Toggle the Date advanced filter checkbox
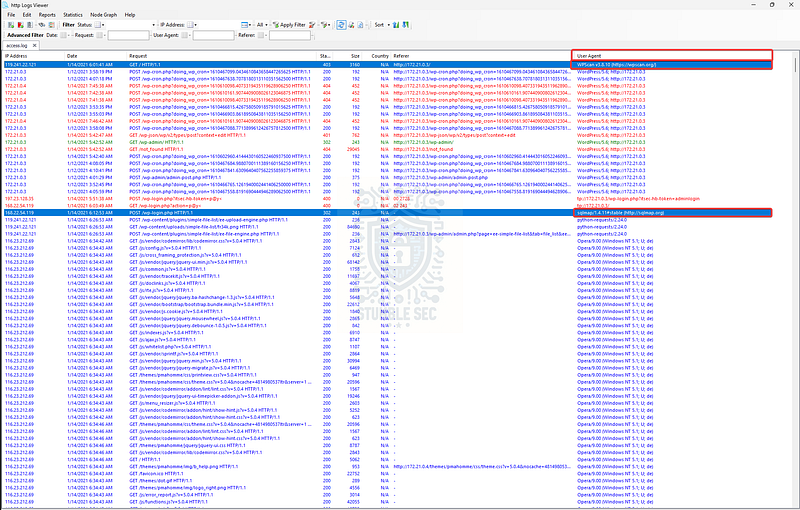This screenshot has width=800, height=510. (x=63, y=35)
